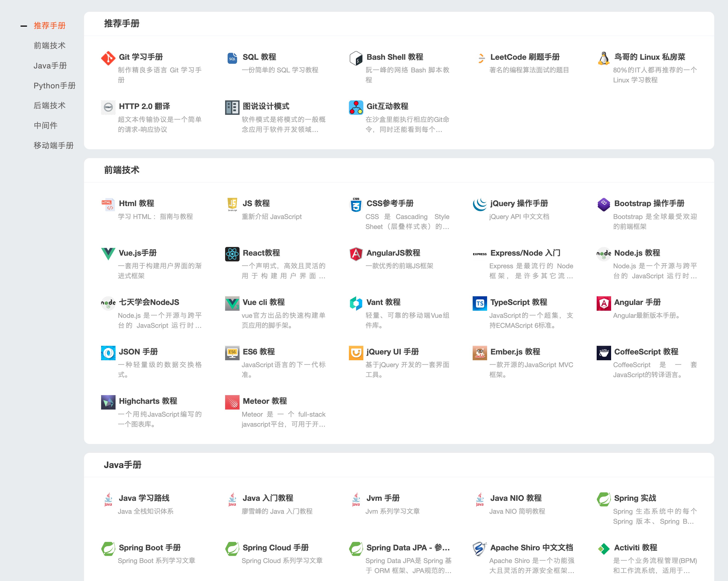Click description Spring Boot 系列学习文章
The width and height of the screenshot is (728, 581).
pyautogui.click(x=157, y=561)
